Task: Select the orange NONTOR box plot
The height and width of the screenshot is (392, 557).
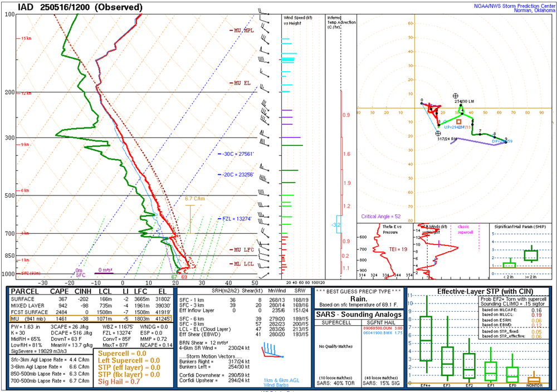Action: click(534, 379)
